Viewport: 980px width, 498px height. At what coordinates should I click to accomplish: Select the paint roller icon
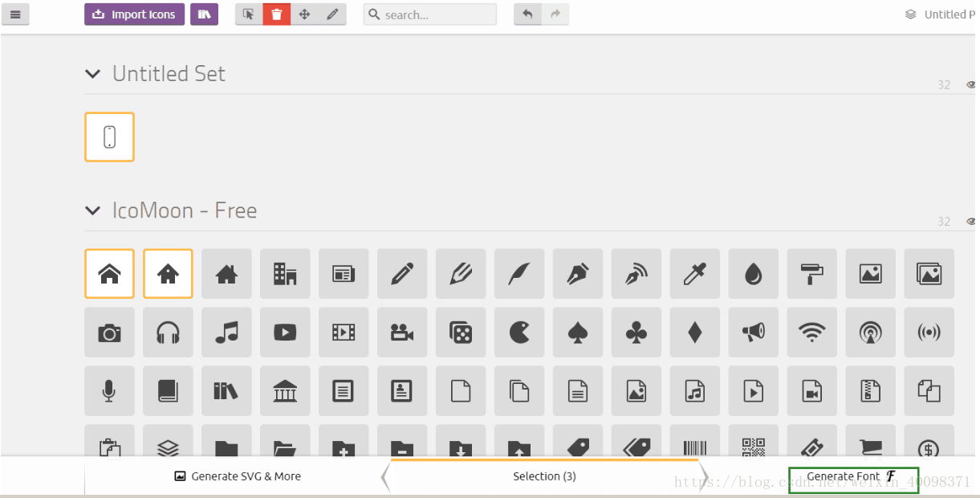(x=812, y=274)
